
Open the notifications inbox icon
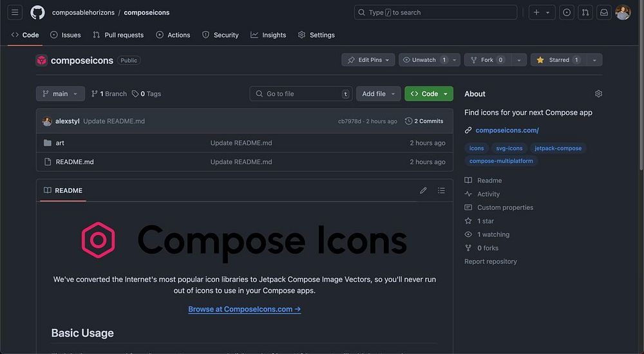click(x=604, y=12)
